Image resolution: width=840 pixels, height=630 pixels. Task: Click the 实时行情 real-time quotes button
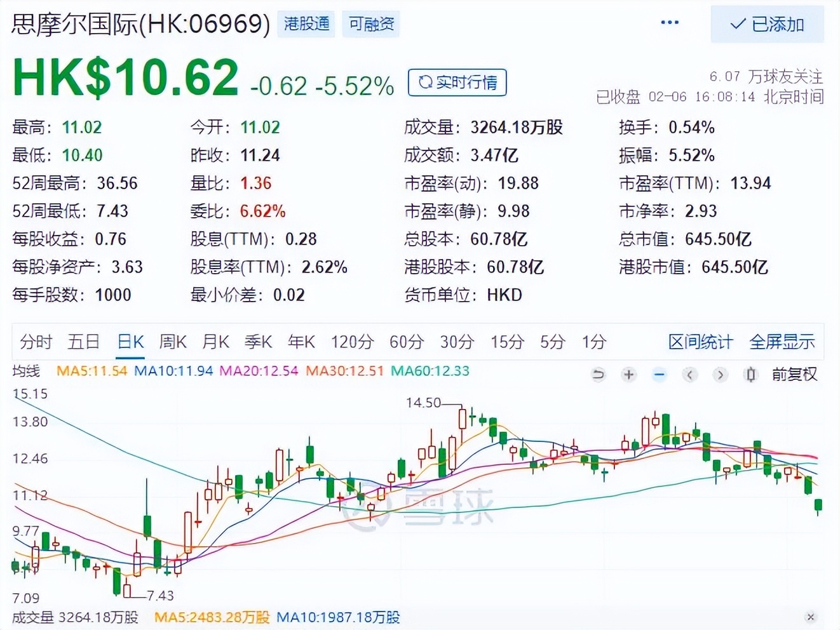coord(457,83)
